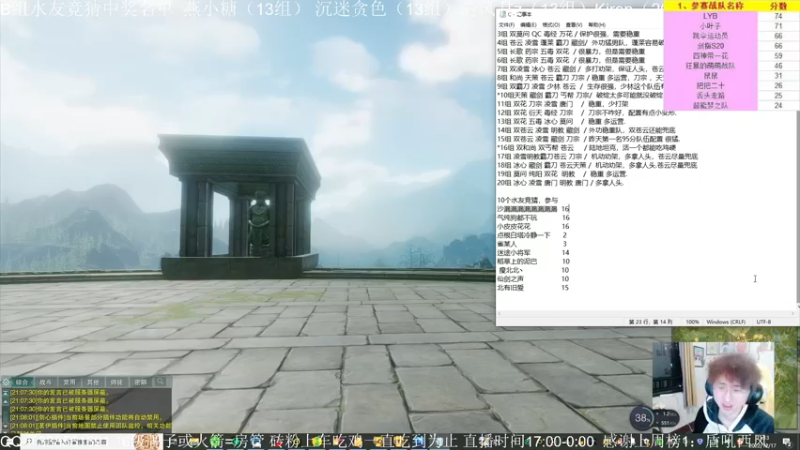The width and height of the screenshot is (800, 450).
Task: Click the line starting with 3组
Action: [568, 34]
